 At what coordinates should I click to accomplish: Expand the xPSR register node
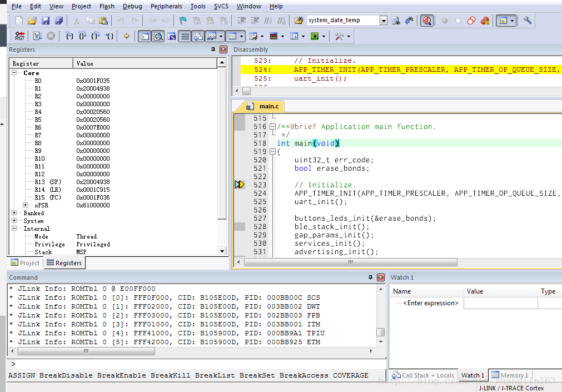point(26,205)
